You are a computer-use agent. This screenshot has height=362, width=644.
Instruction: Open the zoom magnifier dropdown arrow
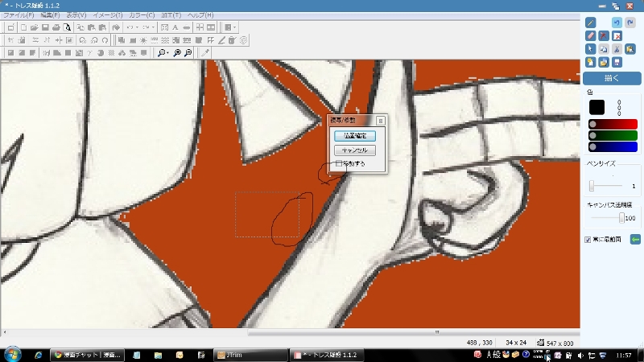[168, 53]
